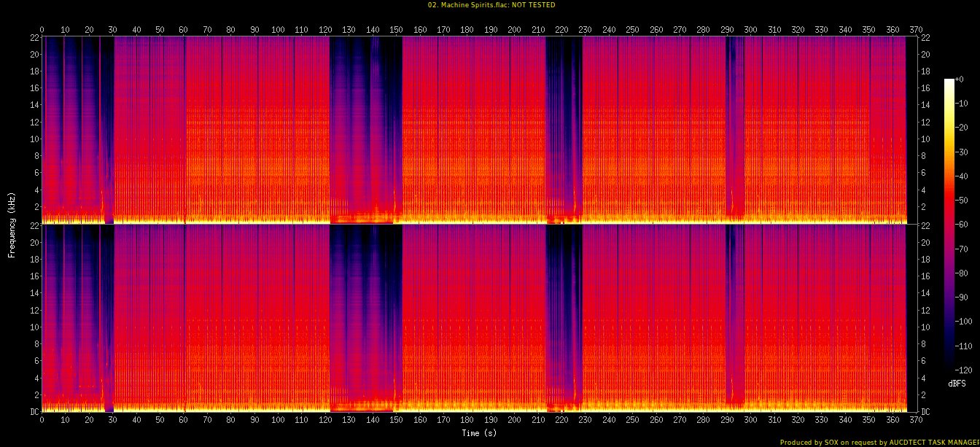
Task: Click the dark quiet section near 130s in upper channel
Action: click(x=350, y=109)
